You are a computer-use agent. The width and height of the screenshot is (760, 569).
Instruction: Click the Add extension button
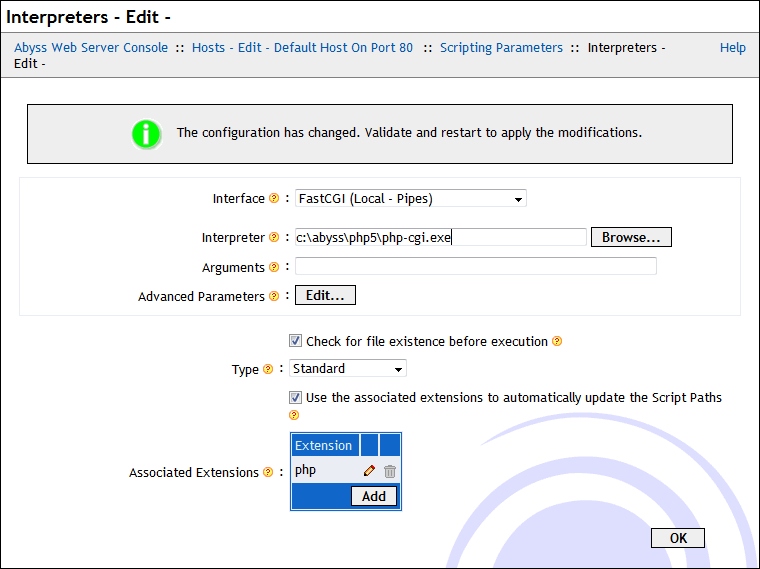(x=374, y=496)
